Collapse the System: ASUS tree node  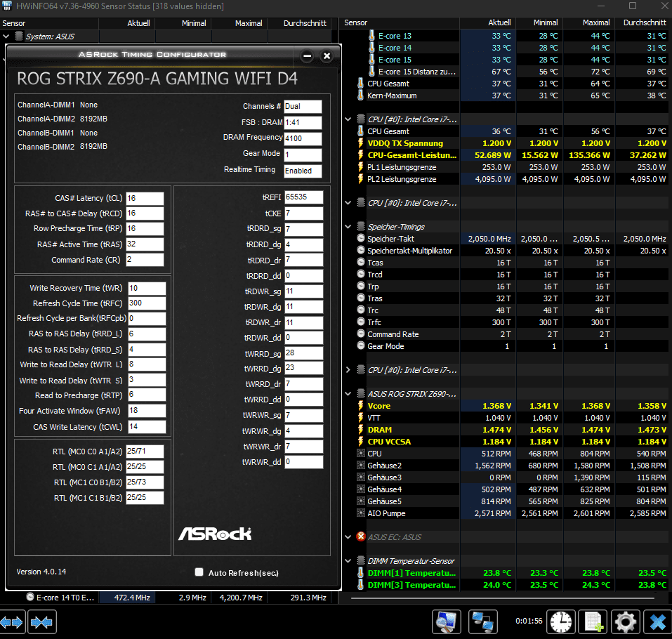[x=6, y=37]
